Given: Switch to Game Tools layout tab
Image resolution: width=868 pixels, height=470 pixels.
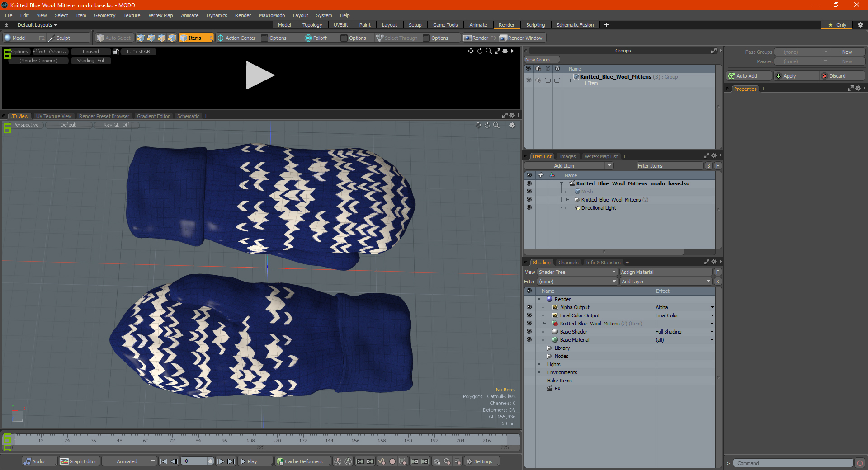Looking at the screenshot, I should pyautogui.click(x=445, y=25).
